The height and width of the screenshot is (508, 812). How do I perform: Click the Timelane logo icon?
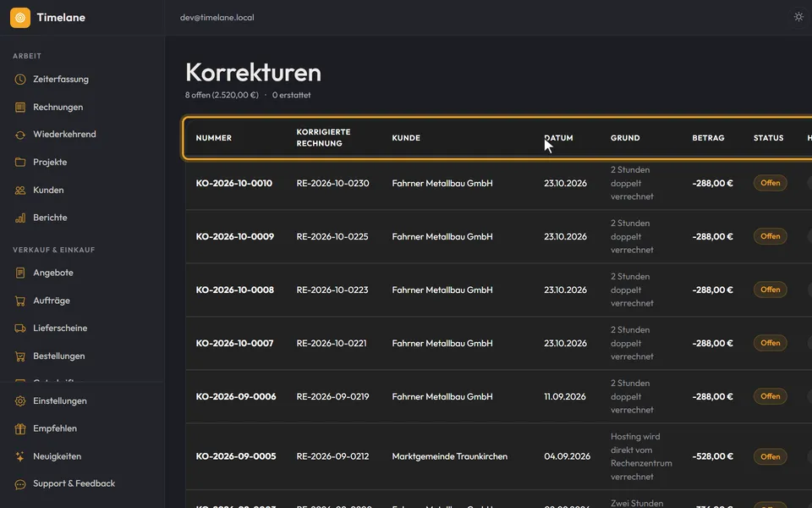(x=20, y=18)
